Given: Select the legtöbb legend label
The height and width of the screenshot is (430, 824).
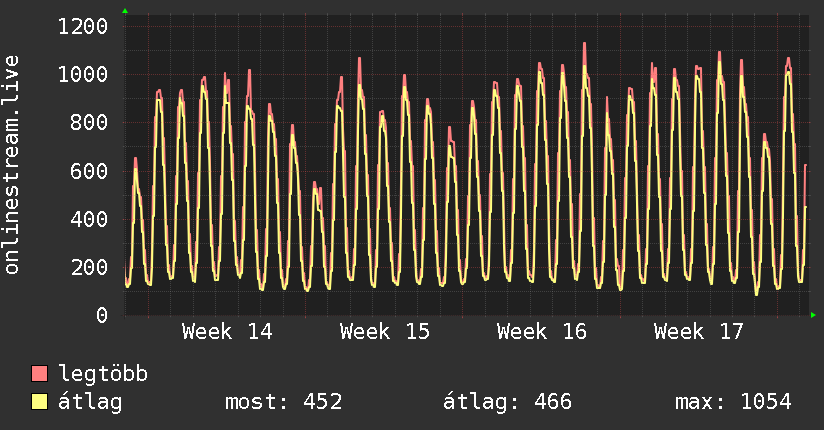Looking at the screenshot, I should (103, 375).
